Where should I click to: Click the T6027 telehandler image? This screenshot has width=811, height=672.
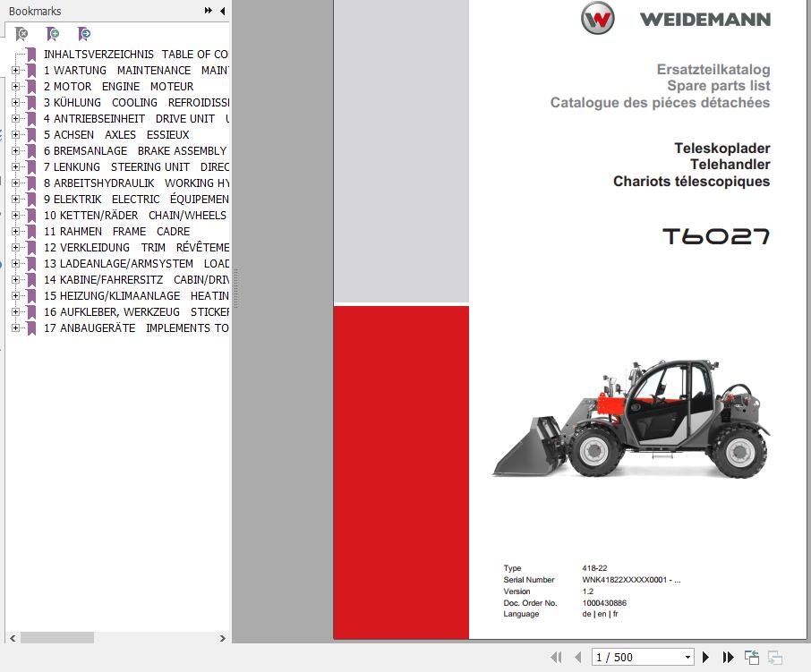tap(631, 418)
